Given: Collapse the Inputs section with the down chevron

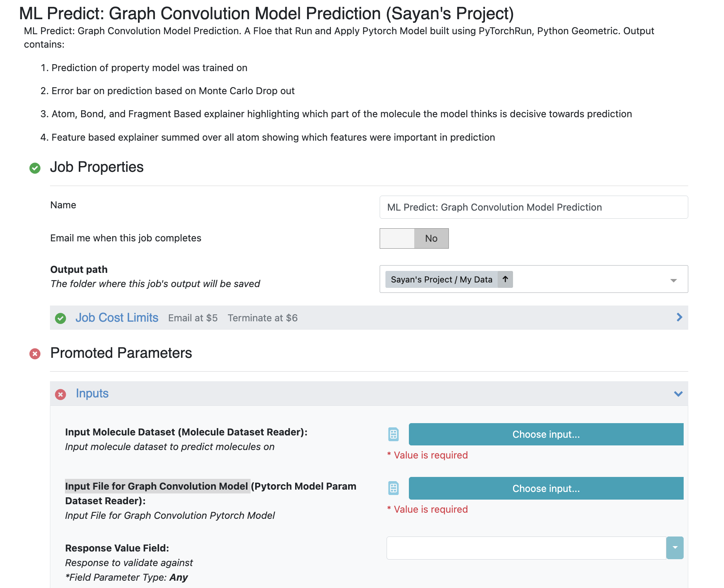Looking at the screenshot, I should pos(678,394).
